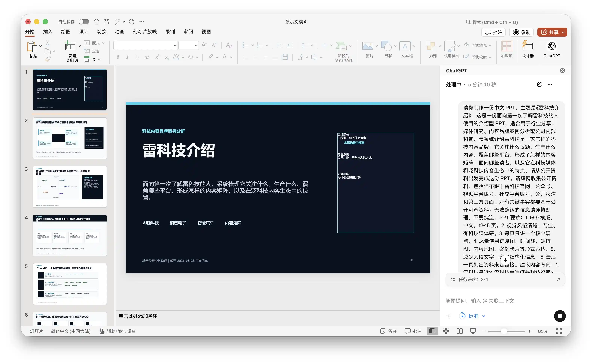The image size is (592, 364).
Task: Toggle the AutoSave switch
Action: [x=84, y=22]
